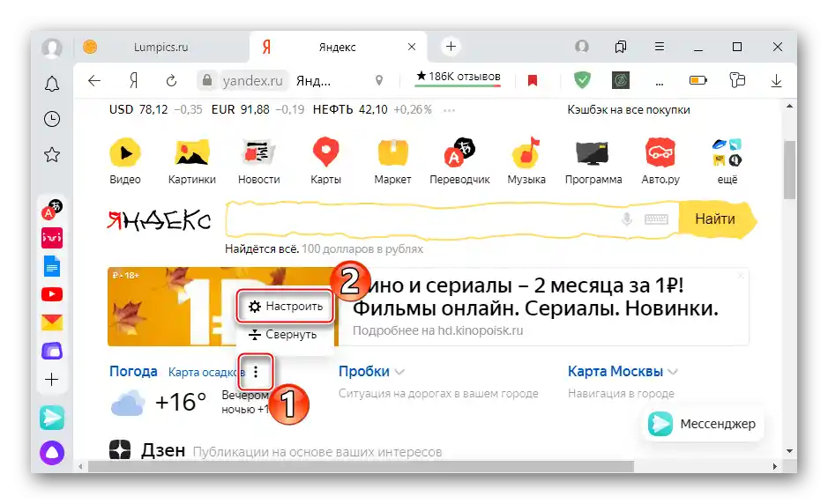Open Messenger icon in sidebar
The height and width of the screenshot is (504, 828).
[x=52, y=418]
